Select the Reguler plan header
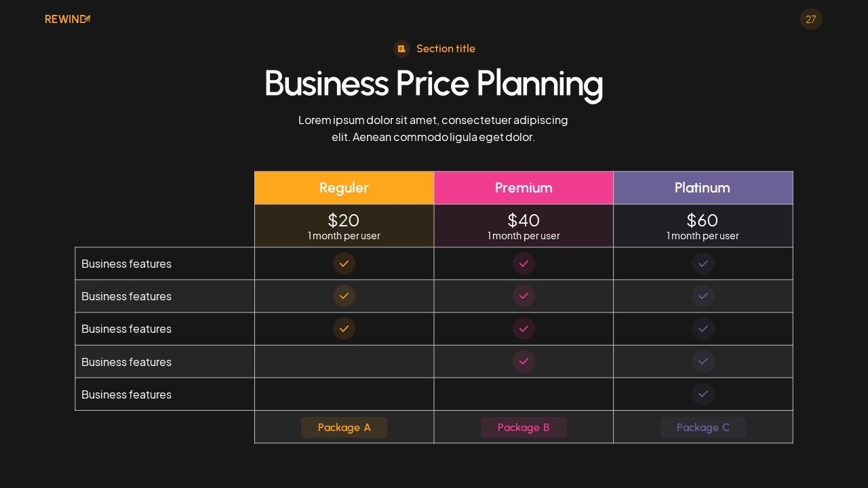This screenshot has height=488, width=868. [344, 188]
